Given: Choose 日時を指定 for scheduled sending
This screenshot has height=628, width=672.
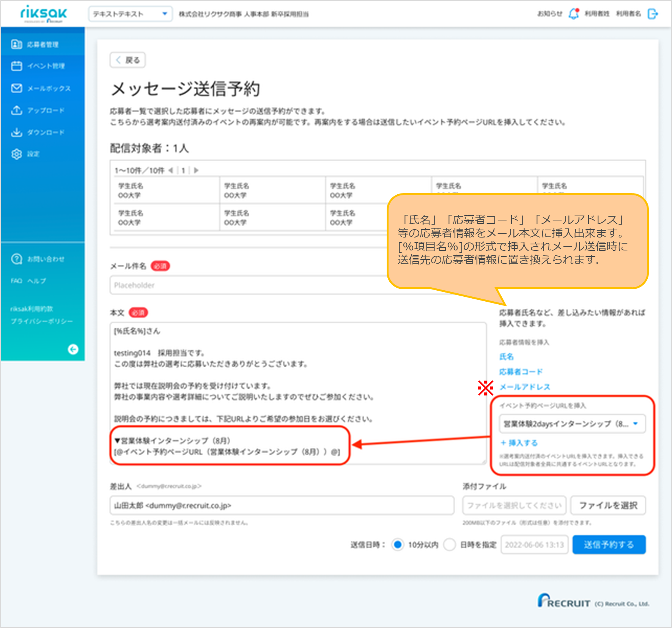Looking at the screenshot, I should pos(449,545).
